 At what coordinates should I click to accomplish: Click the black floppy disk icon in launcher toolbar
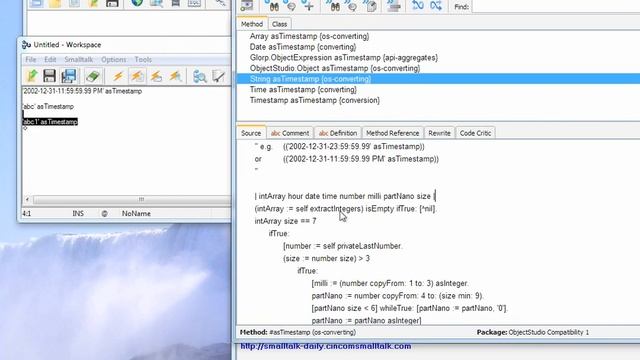[x=112, y=3]
